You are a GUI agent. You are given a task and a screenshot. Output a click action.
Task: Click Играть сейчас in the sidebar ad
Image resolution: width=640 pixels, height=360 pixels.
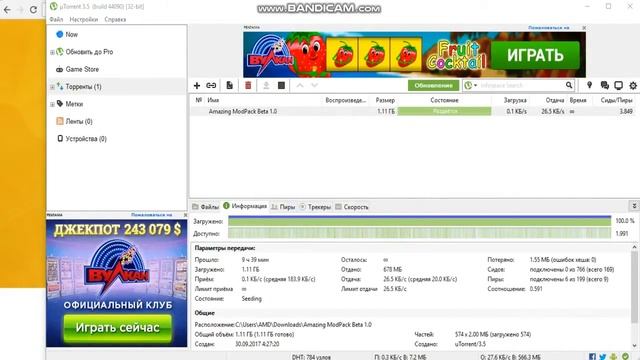pyautogui.click(x=117, y=328)
